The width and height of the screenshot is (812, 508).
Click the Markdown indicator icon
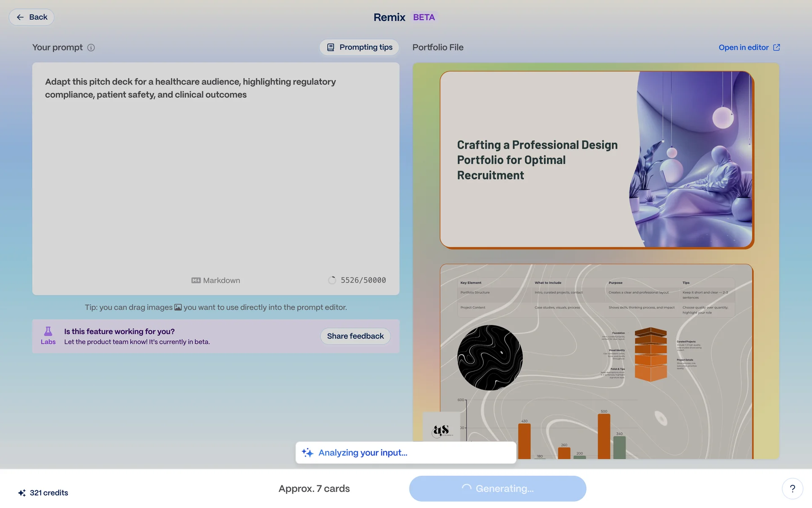(x=196, y=280)
